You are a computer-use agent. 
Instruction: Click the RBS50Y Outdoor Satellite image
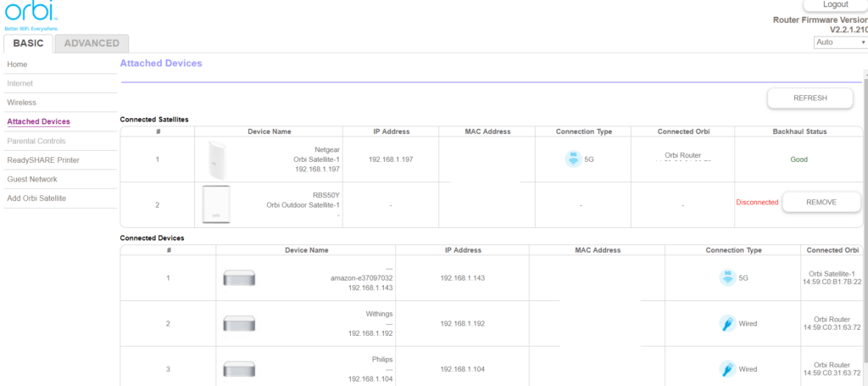(215, 204)
